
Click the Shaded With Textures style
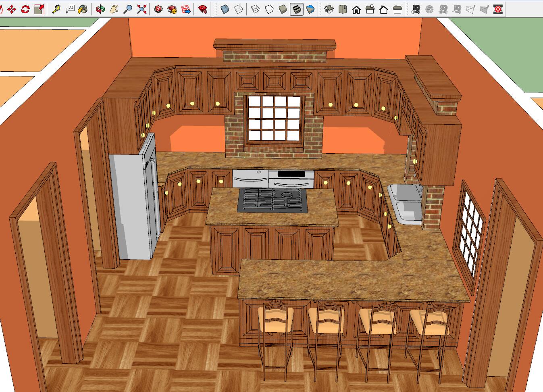[x=296, y=9]
